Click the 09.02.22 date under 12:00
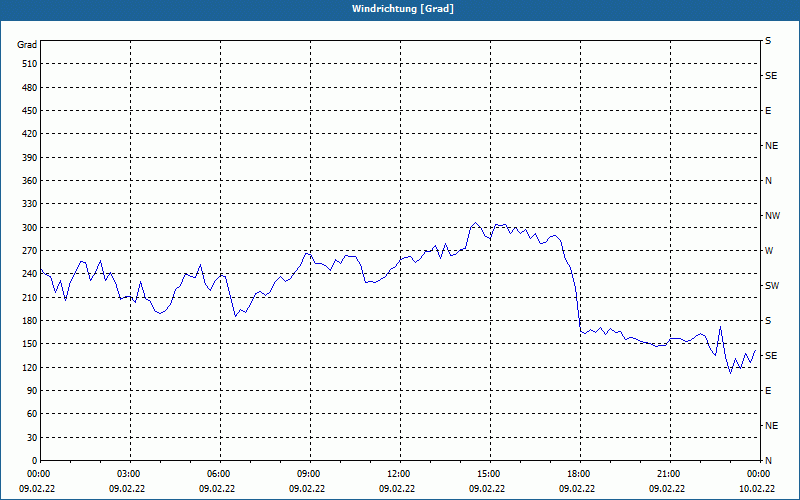Image resolution: width=800 pixels, height=500 pixels. (x=396, y=489)
